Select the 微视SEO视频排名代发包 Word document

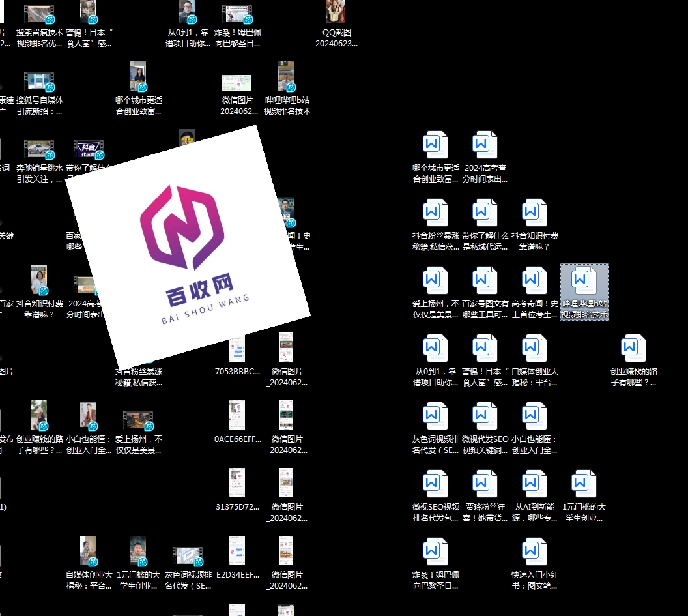click(435, 496)
